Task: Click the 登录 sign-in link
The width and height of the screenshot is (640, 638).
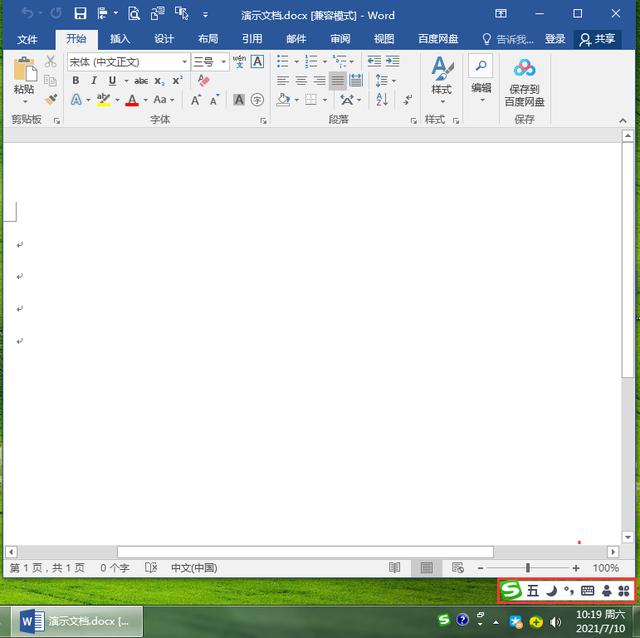Action: click(555, 39)
